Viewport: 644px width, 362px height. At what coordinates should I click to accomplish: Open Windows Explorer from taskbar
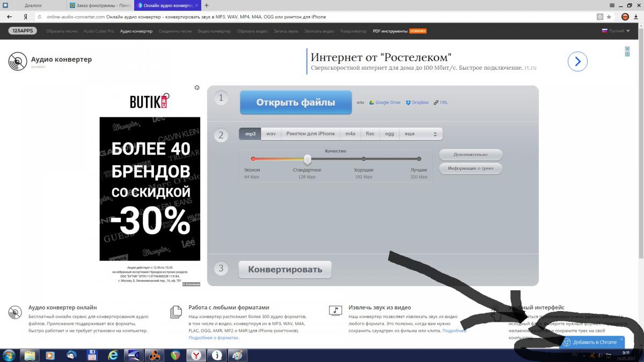(29, 355)
